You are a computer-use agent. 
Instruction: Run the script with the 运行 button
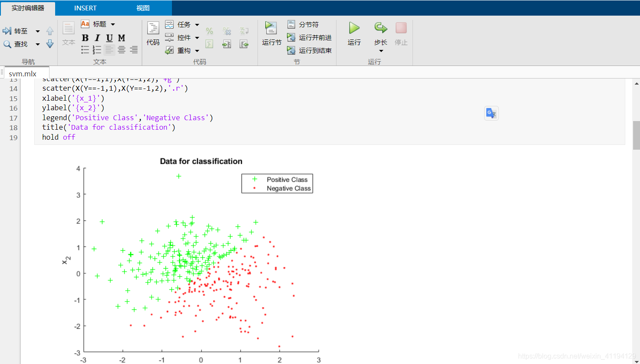(x=353, y=33)
